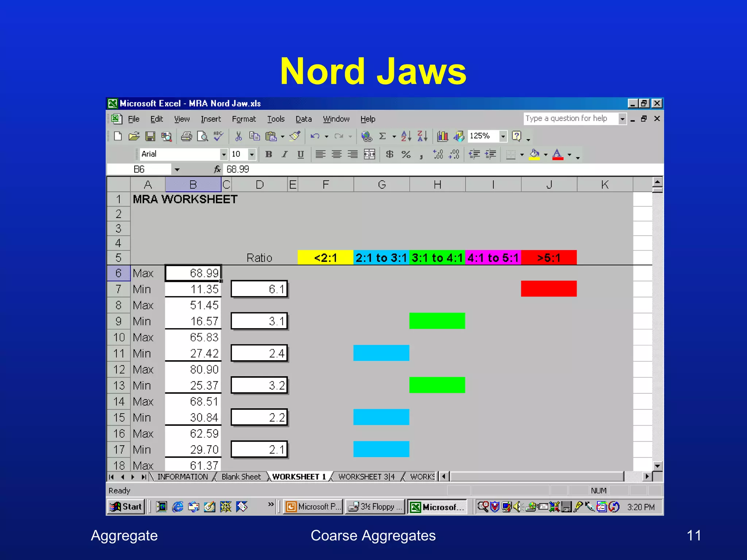Open Excel Help question mark icon
Screen dimensions: 747x560
[516, 136]
